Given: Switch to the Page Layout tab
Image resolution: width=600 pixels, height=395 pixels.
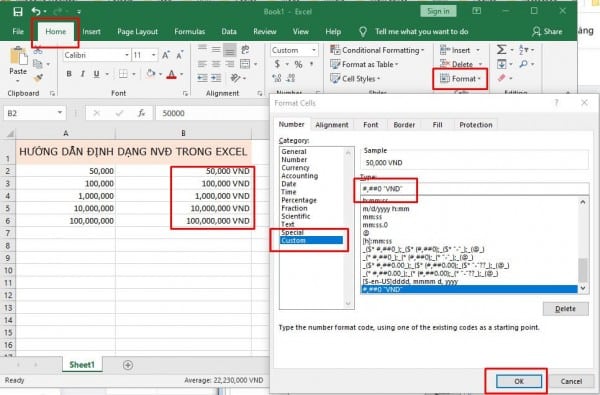Looking at the screenshot, I should tap(137, 31).
